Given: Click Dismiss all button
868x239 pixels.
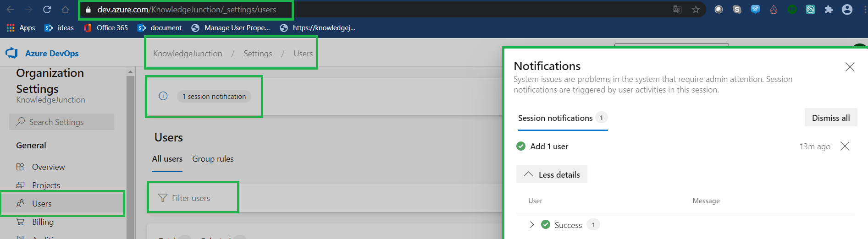Looking at the screenshot, I should 831,118.
